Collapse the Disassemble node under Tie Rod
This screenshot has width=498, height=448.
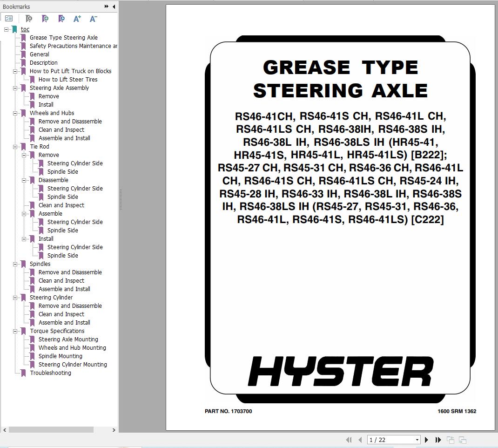click(24, 180)
